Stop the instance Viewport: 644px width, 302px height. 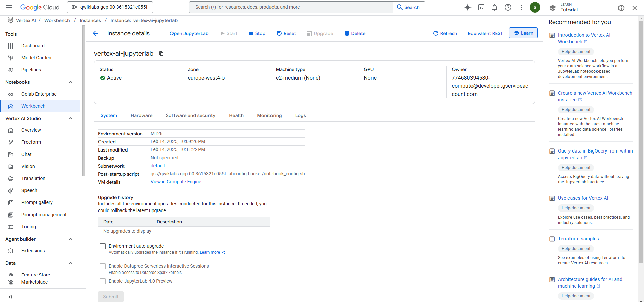(x=257, y=33)
